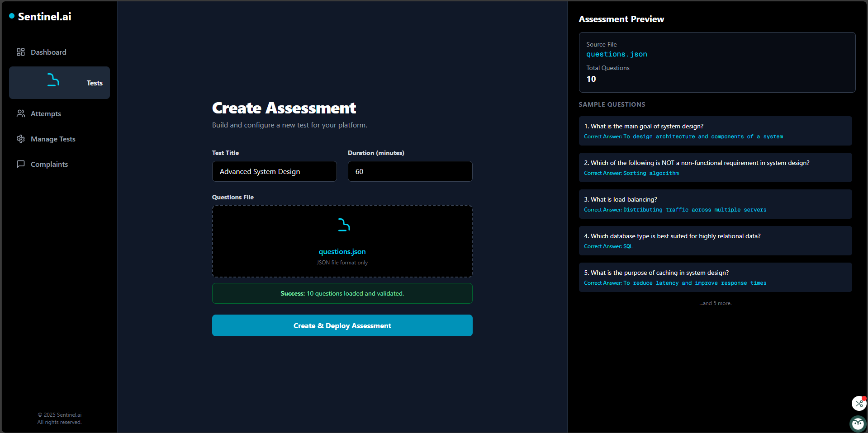This screenshot has width=868, height=433.
Task: Click the cyan dot beside the Sentinel.ai logo
Action: (x=12, y=16)
